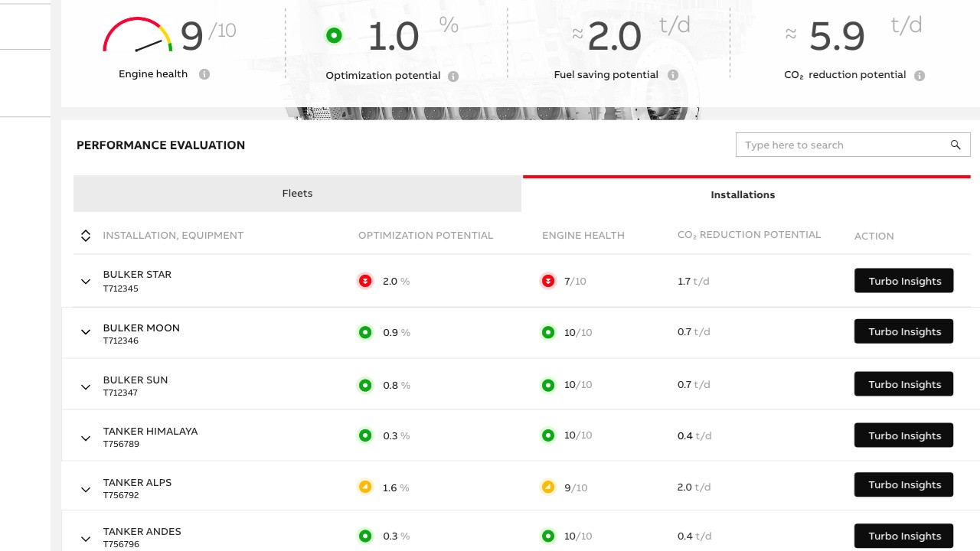Click info icon beside Fuel saving potential
Screen dimensions: 980x551
pos(673,75)
